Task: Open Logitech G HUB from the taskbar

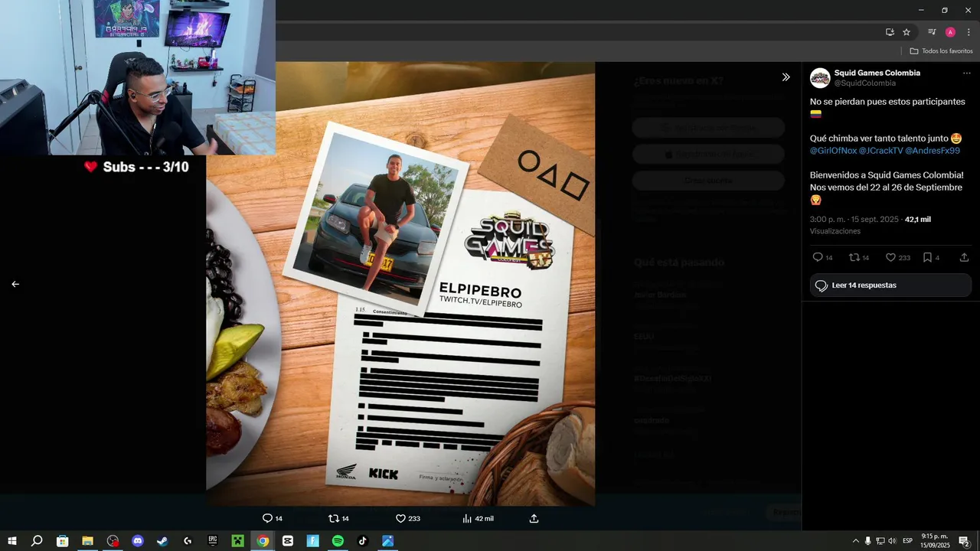Action: pyautogui.click(x=188, y=541)
